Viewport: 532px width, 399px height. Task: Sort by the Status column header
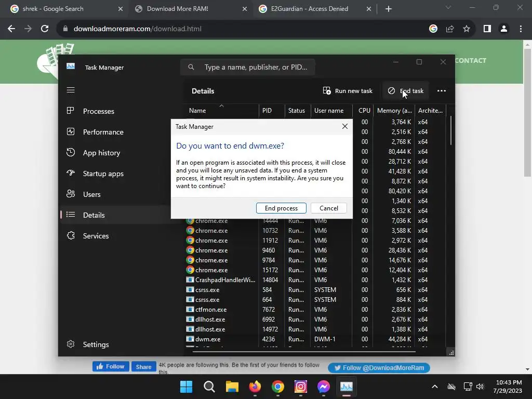298,111
